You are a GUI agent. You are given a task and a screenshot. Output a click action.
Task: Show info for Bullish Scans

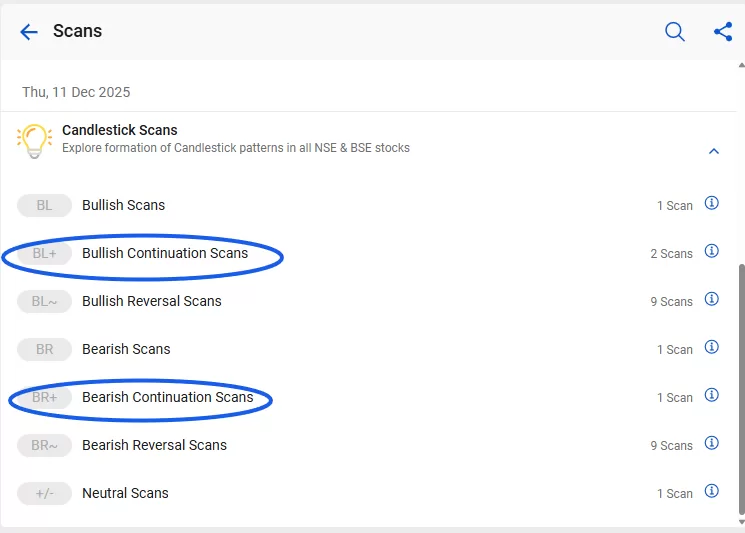click(712, 203)
